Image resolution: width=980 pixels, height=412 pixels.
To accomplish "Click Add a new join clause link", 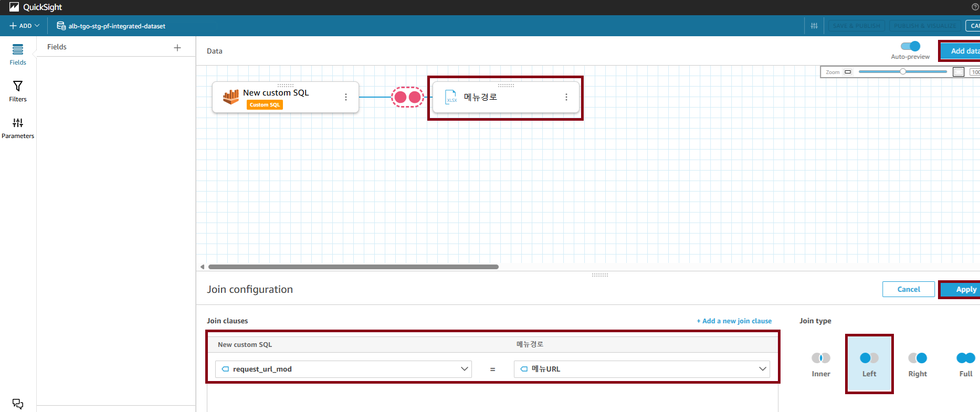I will tap(734, 321).
